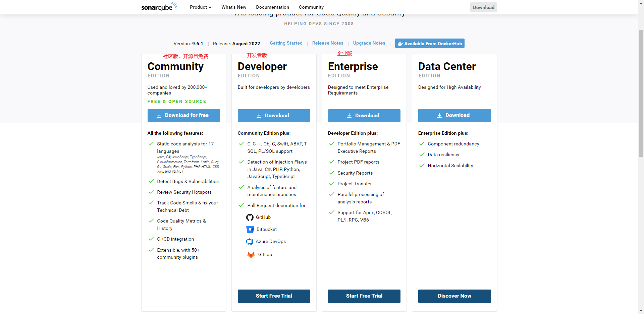Open the Upgrade Notes link
Screen dimensions: 644x314
(369, 43)
